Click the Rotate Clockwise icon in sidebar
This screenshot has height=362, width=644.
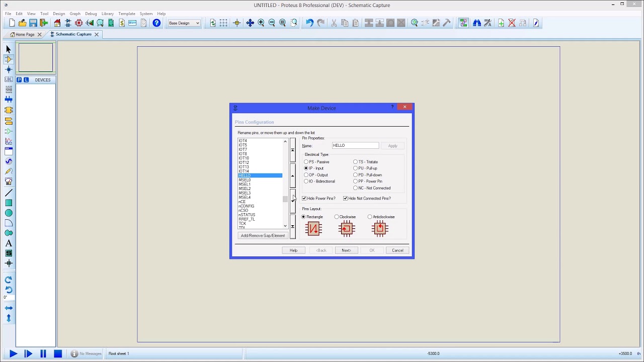point(9,280)
